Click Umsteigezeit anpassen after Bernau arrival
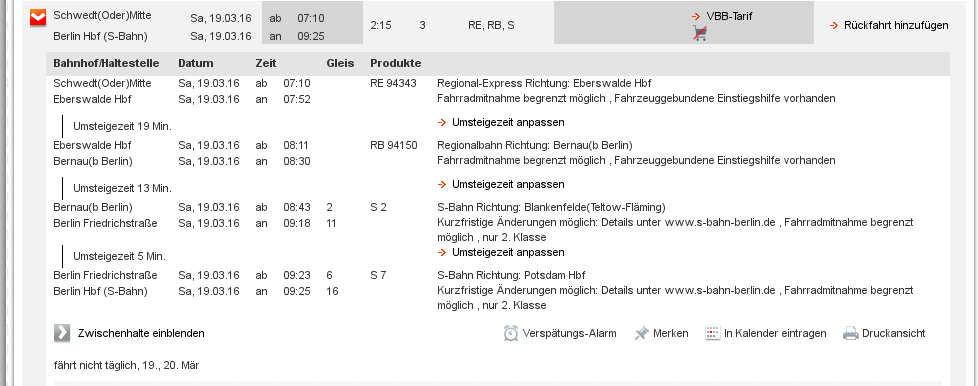Image resolution: width=978 pixels, height=386 pixels. click(508, 184)
